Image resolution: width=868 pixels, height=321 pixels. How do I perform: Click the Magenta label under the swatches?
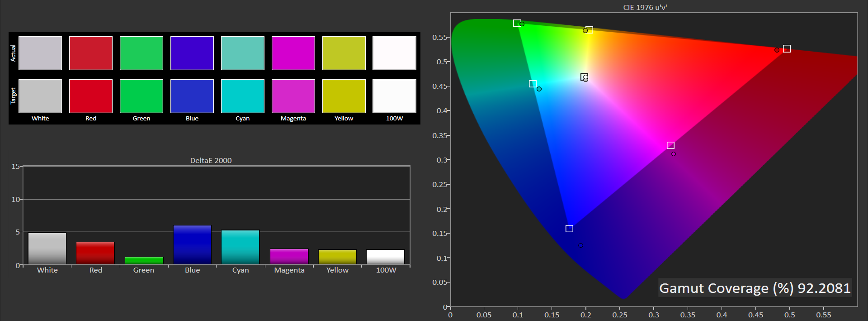pos(293,118)
